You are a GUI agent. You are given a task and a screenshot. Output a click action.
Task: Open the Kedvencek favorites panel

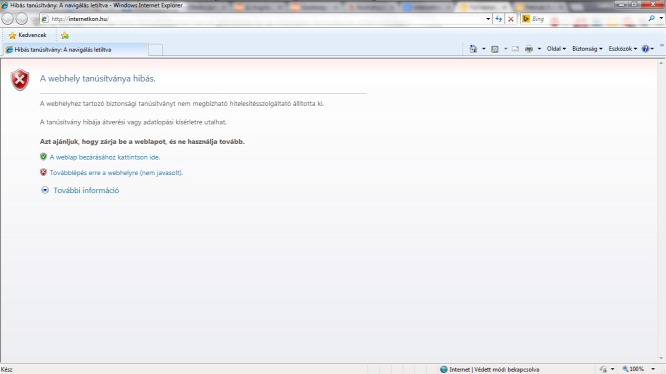pyautogui.click(x=28, y=35)
